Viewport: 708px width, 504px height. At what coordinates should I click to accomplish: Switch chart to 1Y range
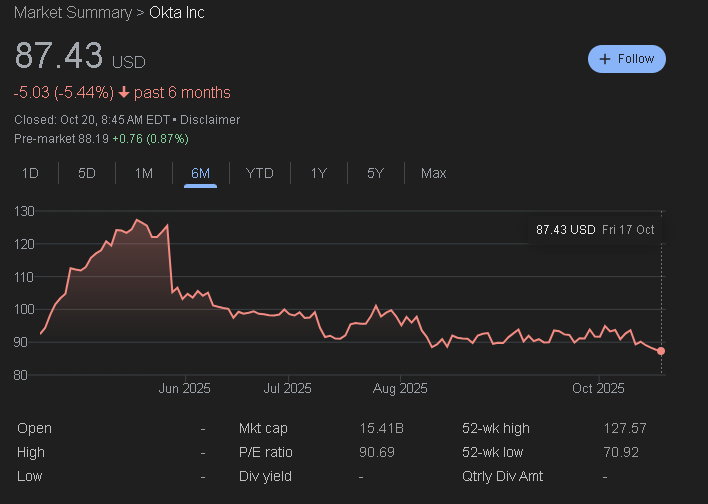(319, 173)
